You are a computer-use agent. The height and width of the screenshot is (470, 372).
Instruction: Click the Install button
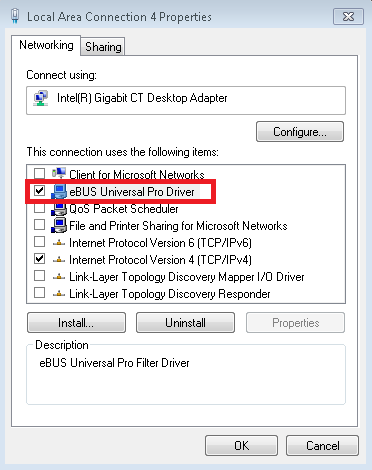coord(76,323)
